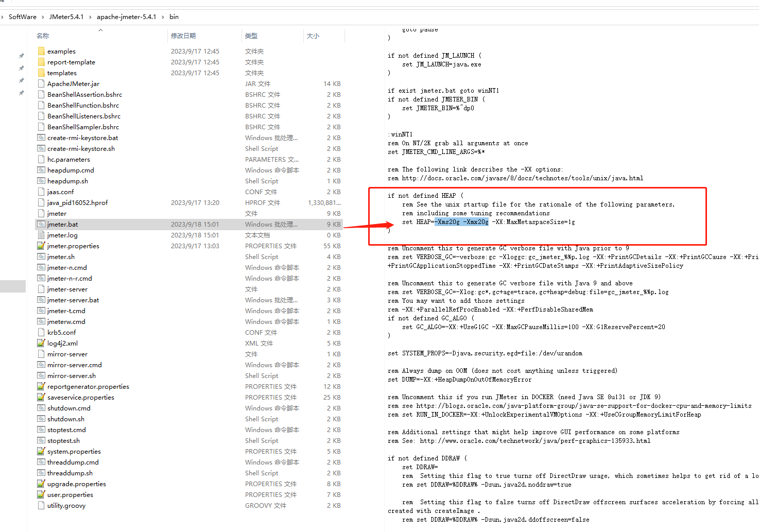
Task: Click the jmeter.bat file icon
Action: [41, 224]
